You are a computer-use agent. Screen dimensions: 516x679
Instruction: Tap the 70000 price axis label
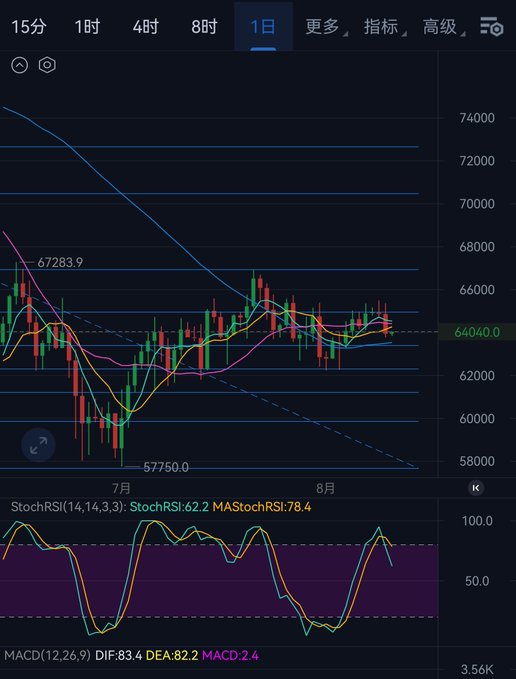tap(477, 204)
